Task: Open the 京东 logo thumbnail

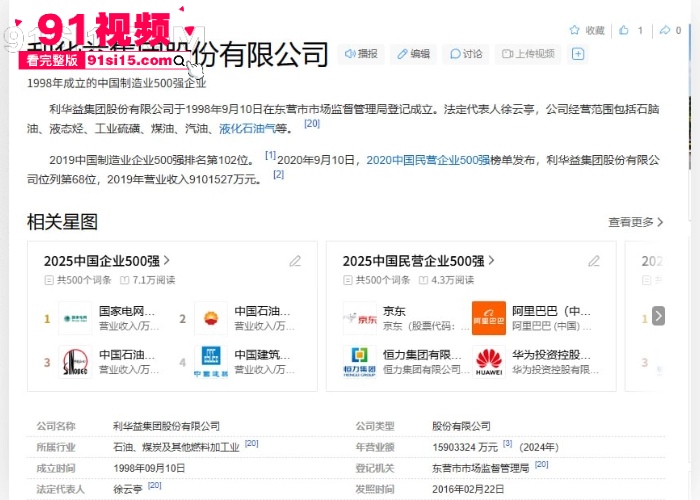Action: click(x=359, y=318)
